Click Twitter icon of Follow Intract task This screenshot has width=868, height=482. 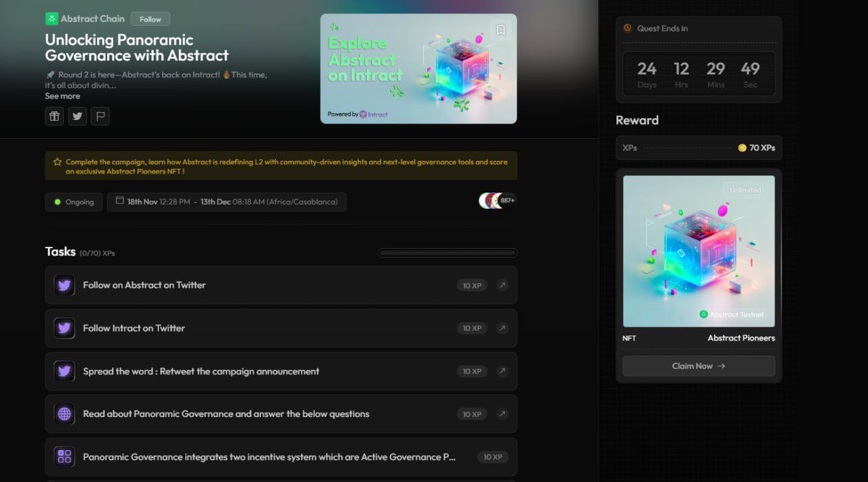click(64, 328)
